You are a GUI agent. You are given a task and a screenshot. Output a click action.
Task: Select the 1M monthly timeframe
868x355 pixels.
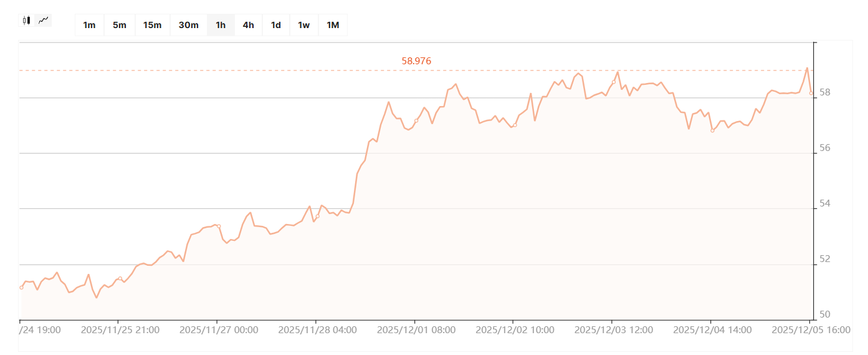[x=333, y=25]
